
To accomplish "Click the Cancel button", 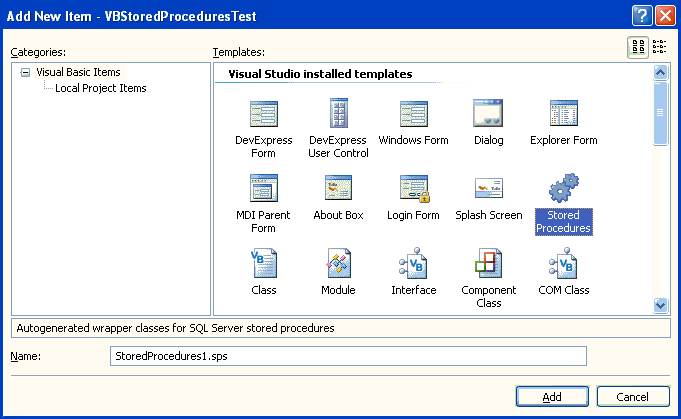I will (633, 396).
